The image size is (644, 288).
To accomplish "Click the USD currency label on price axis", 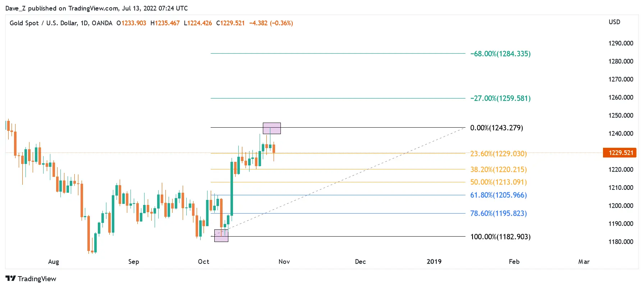I will point(614,22).
